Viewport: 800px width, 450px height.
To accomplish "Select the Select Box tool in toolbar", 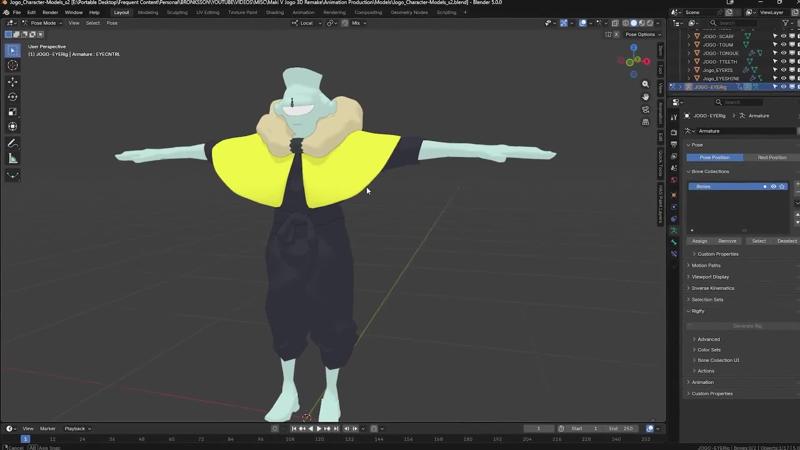I will click(x=13, y=51).
